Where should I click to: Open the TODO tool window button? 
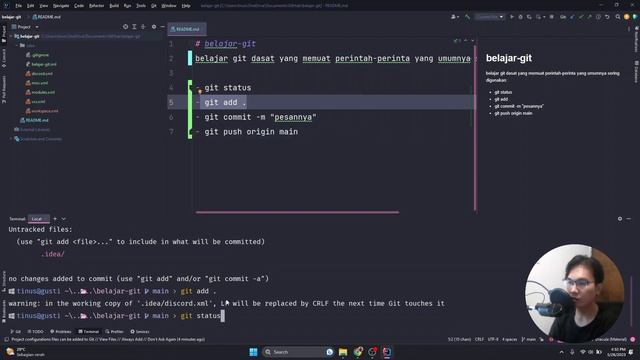[x=36, y=331]
